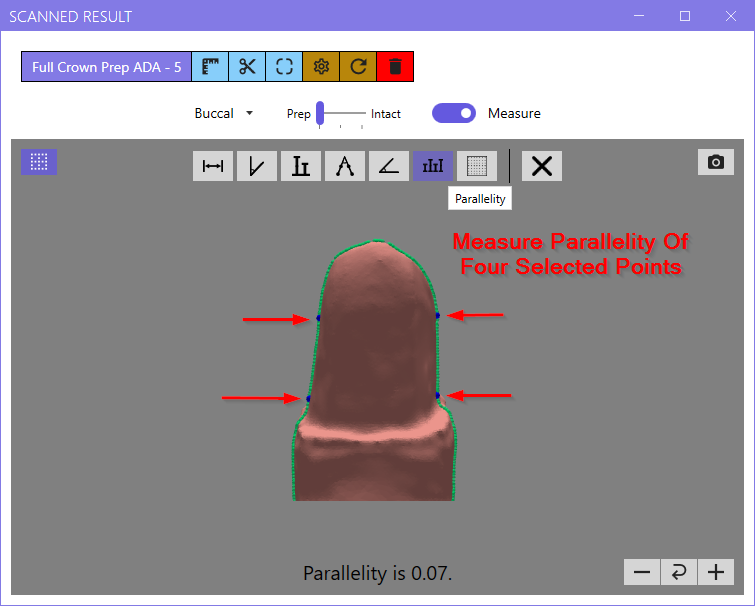755x606 pixels.
Task: Select the angle check tool
Action: tap(257, 166)
